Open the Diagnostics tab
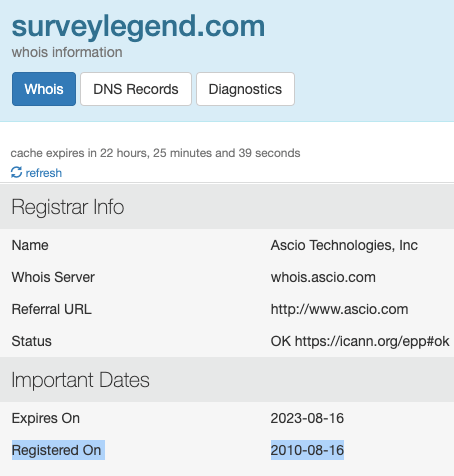454x476 pixels. (245, 89)
